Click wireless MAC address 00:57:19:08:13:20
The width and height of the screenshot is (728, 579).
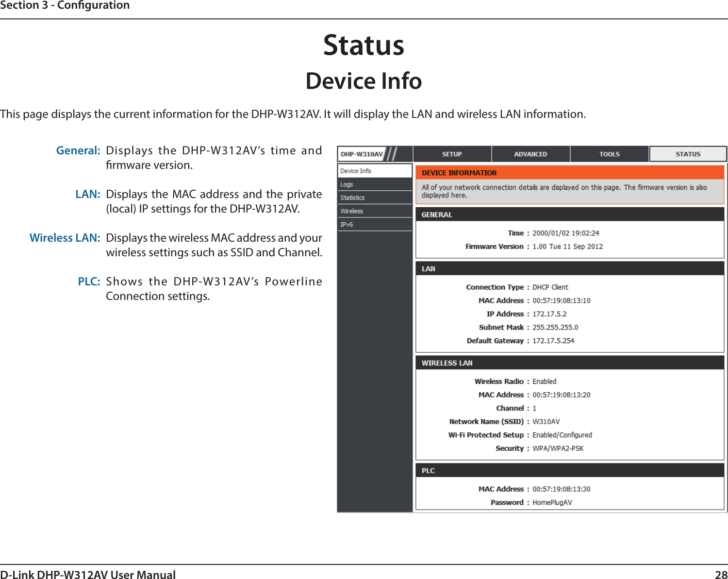(x=562, y=395)
